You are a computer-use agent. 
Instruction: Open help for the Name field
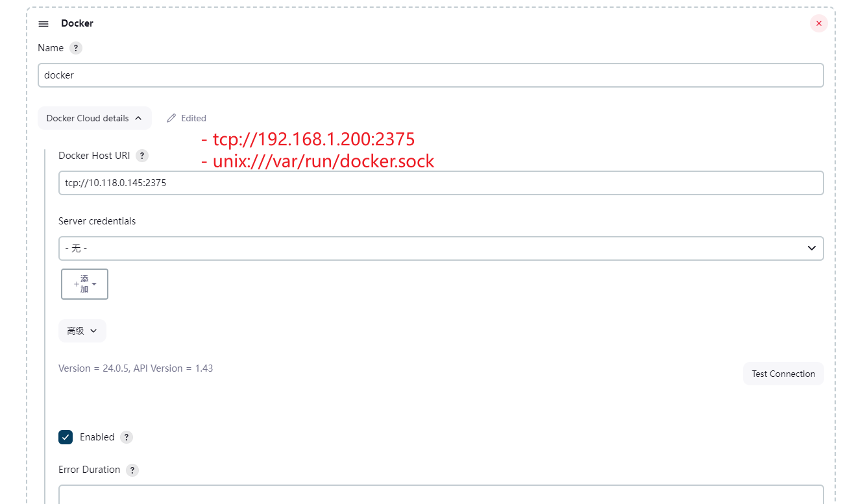click(x=76, y=48)
